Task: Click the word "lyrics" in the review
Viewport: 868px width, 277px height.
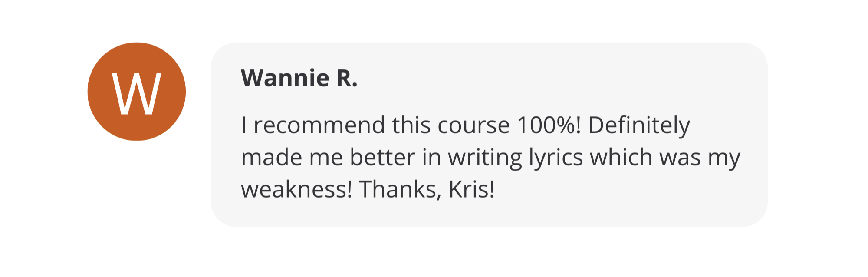Action: pos(556,157)
